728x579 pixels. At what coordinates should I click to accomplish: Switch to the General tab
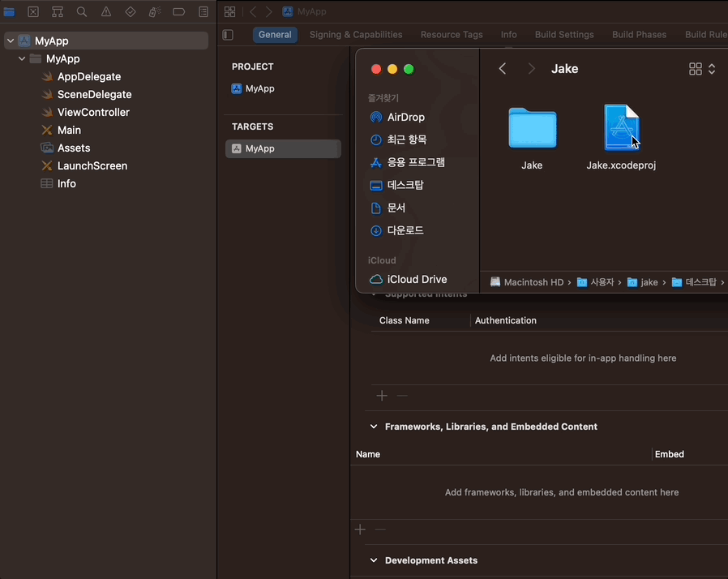(275, 35)
